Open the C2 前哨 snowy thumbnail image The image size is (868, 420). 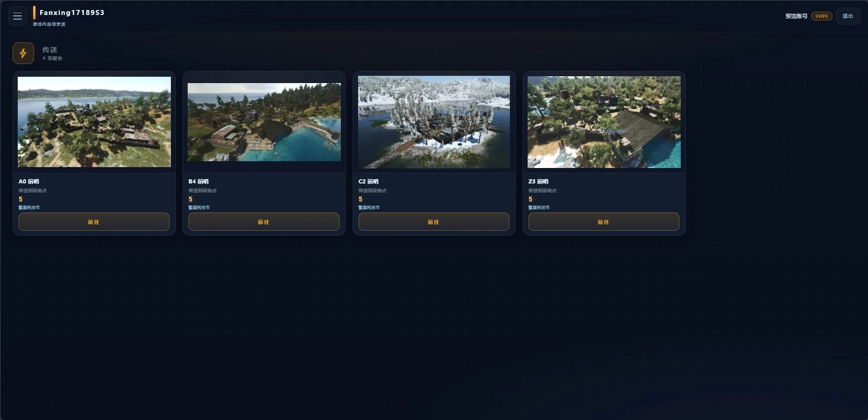click(x=434, y=122)
